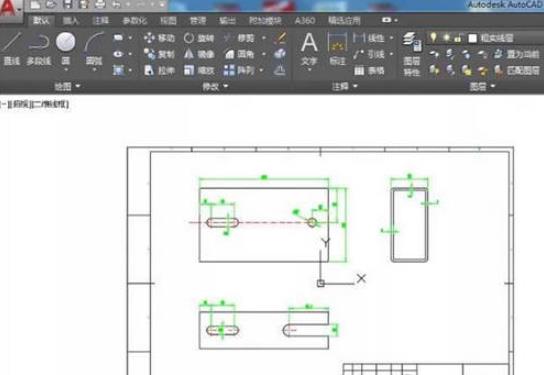Click the Thaw All Layers icon

467,70
